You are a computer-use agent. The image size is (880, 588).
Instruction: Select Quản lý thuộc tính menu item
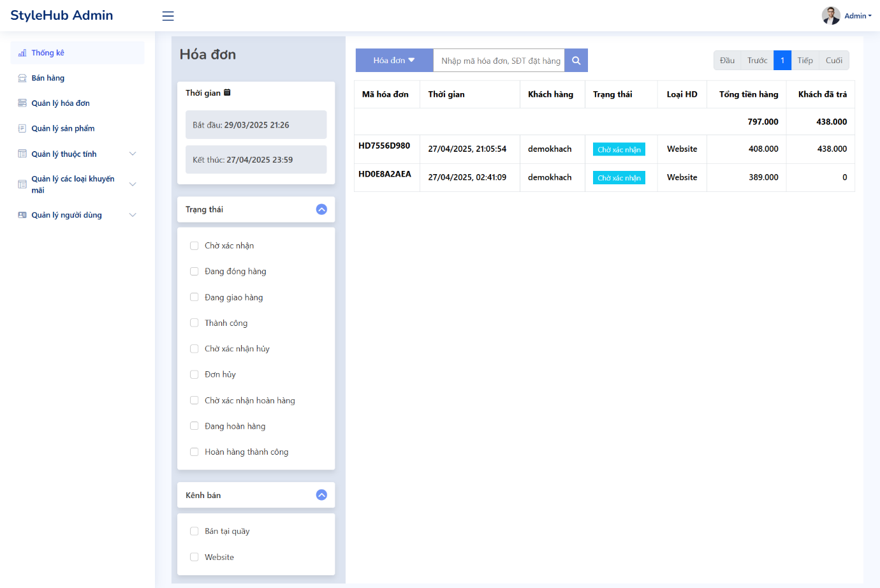[77, 154]
